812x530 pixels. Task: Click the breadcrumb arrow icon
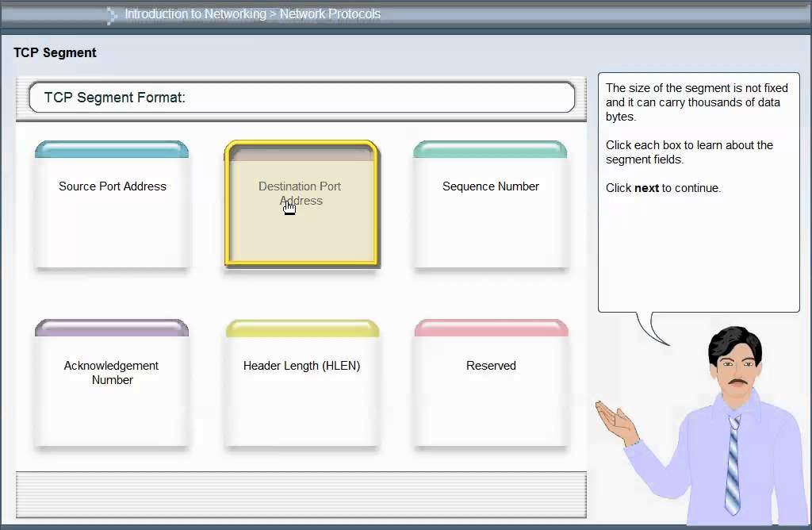(x=112, y=15)
